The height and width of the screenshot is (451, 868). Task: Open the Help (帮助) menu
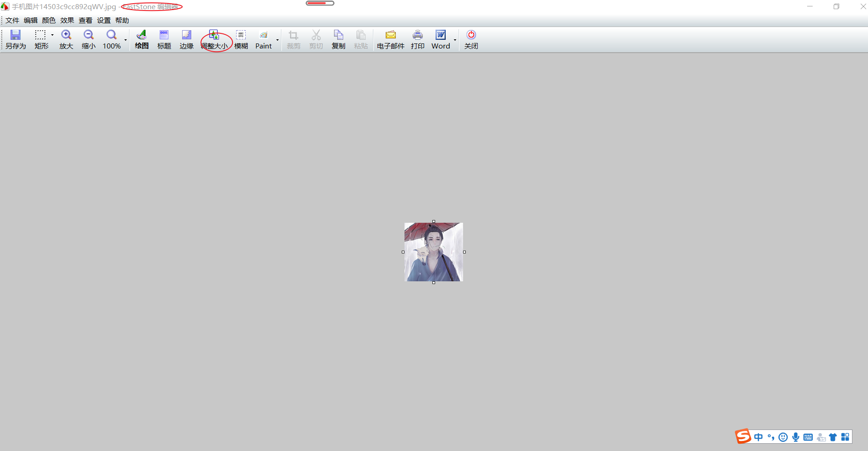122,20
